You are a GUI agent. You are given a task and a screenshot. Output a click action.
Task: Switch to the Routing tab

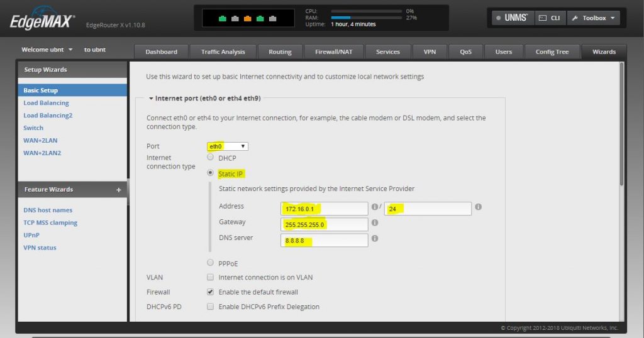tap(280, 52)
